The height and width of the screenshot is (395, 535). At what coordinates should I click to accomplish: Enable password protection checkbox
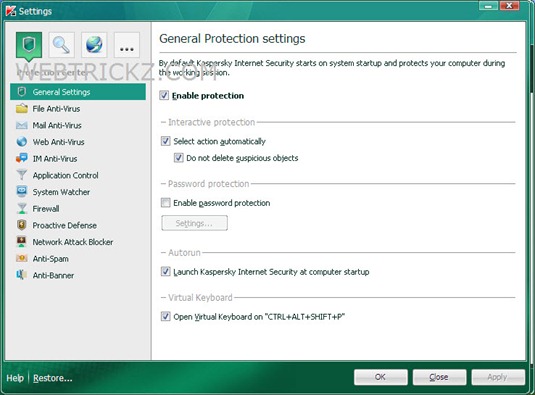click(x=165, y=203)
